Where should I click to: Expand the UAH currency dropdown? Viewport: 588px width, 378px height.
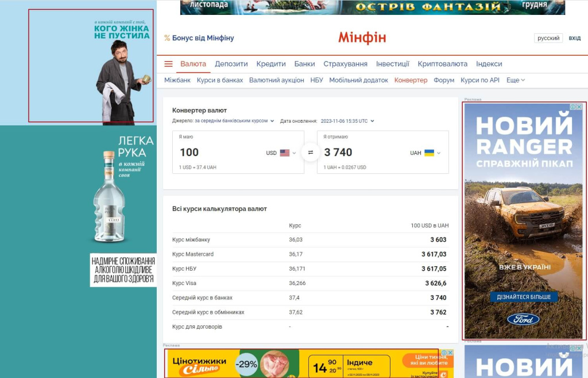click(x=438, y=153)
